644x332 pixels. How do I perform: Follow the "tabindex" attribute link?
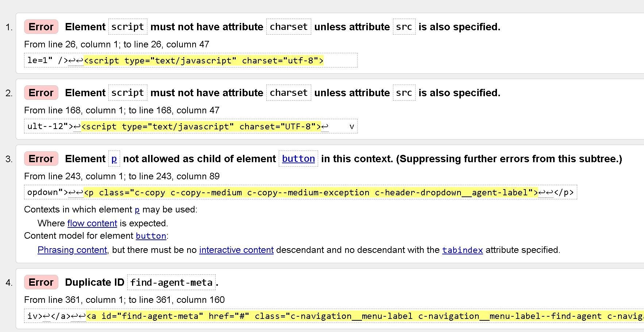462,250
